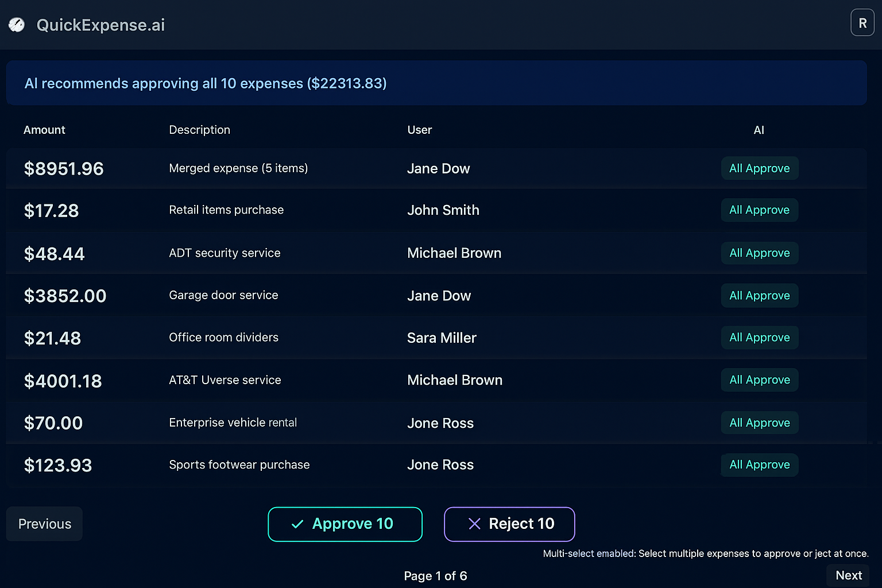882x588 pixels.
Task: Click the checkmark icon inside Approve 10
Action: [x=297, y=524]
